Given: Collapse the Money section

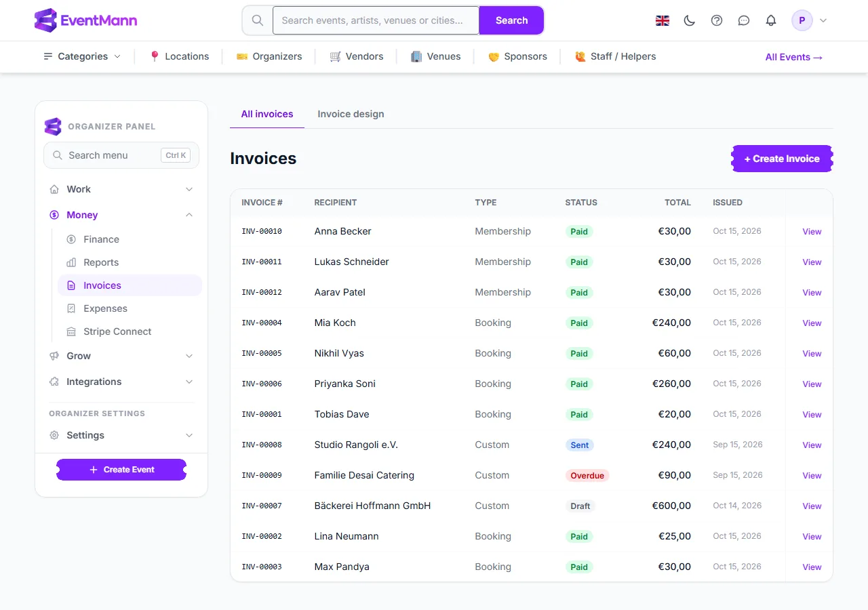Looking at the screenshot, I should (x=121, y=215).
